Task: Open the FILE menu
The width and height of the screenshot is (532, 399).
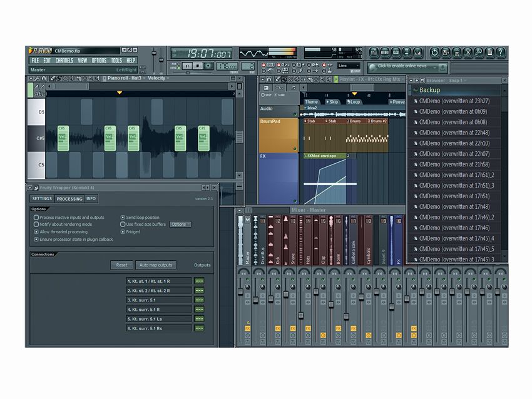Action: (35, 60)
